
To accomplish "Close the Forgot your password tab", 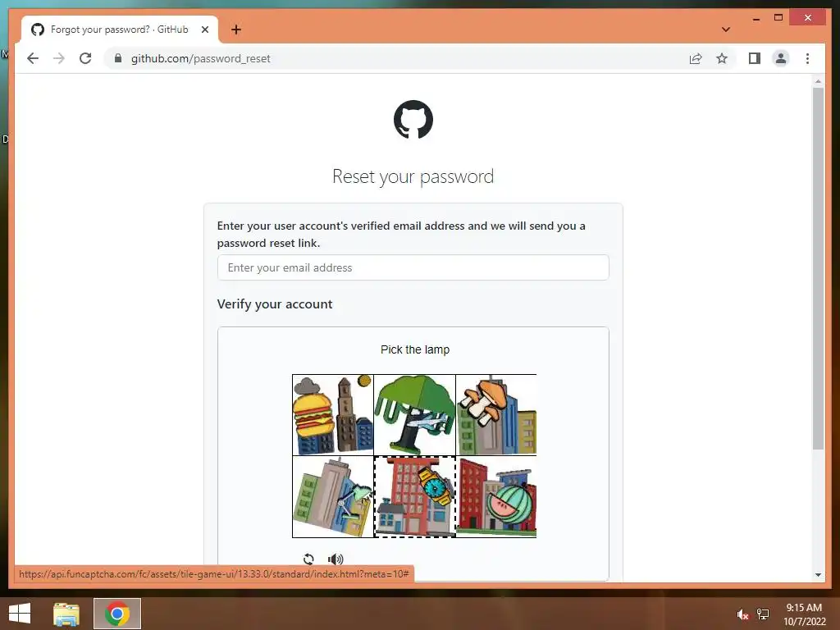I will (204, 30).
